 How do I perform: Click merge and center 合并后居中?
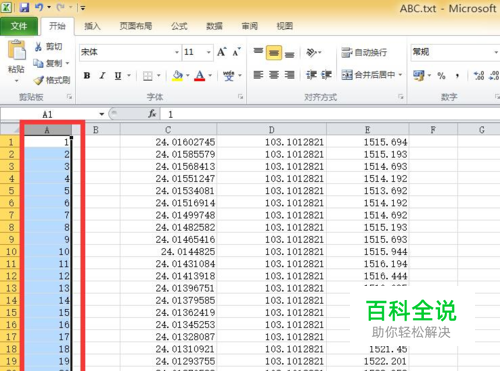(368, 75)
